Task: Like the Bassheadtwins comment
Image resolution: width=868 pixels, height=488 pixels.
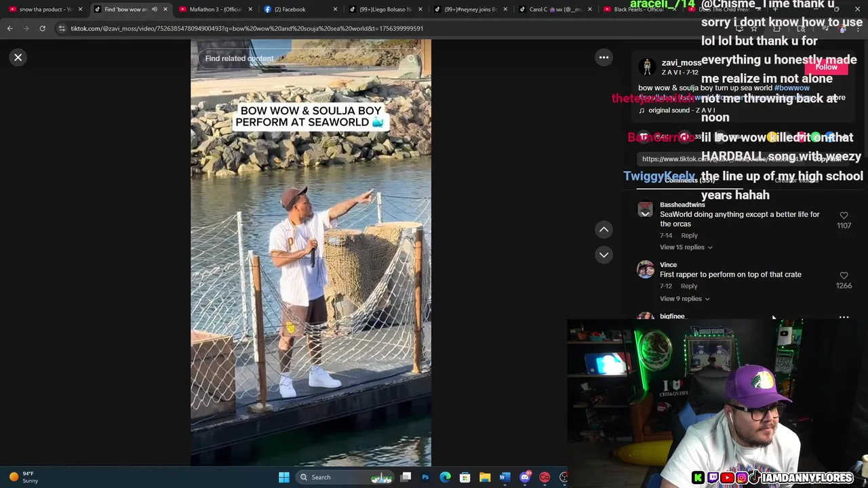Action: [844, 216]
